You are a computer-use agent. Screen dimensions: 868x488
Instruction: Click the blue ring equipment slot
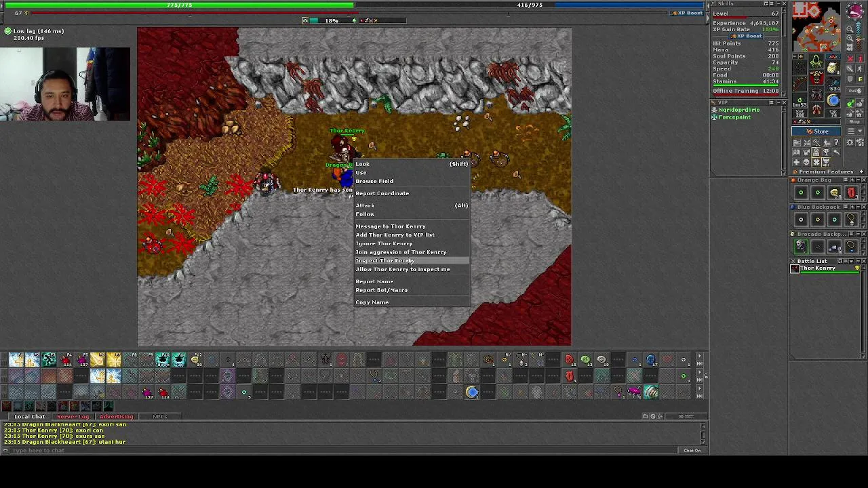(833, 100)
